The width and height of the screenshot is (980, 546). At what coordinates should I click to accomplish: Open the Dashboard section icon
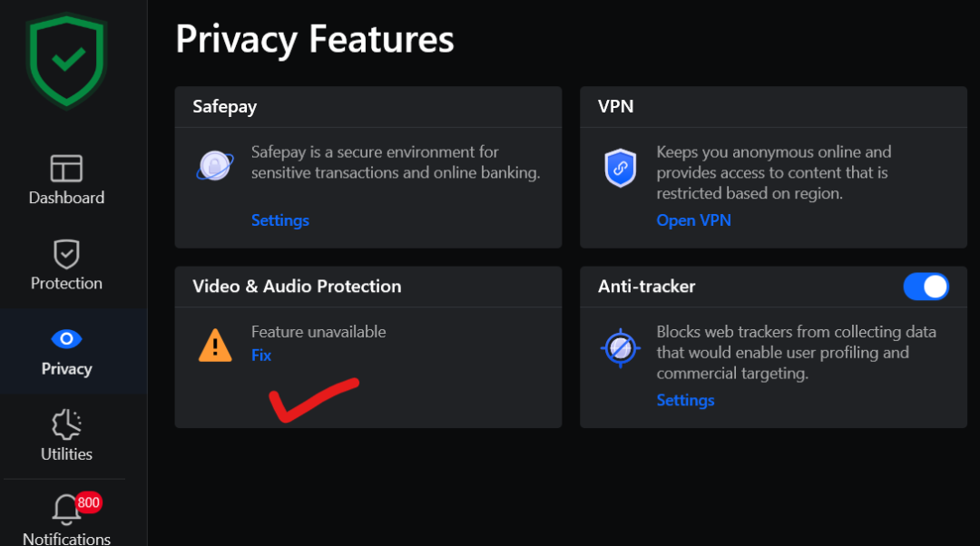click(66, 168)
